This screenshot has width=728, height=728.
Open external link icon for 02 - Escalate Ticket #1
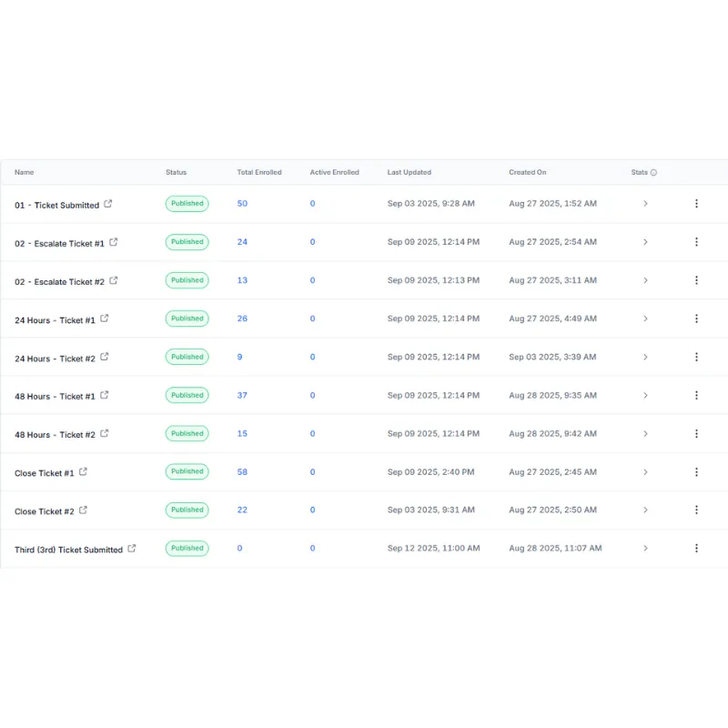pos(113,242)
